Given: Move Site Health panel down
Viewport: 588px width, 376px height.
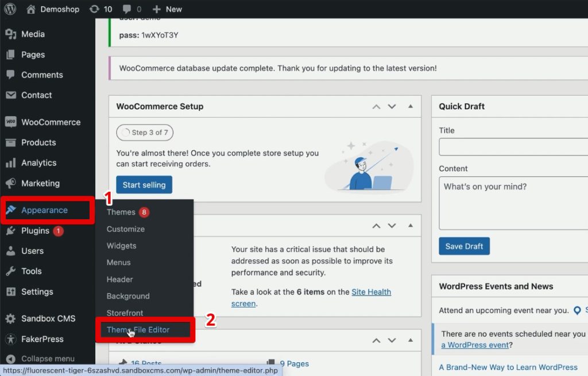Looking at the screenshot, I should tap(392, 226).
